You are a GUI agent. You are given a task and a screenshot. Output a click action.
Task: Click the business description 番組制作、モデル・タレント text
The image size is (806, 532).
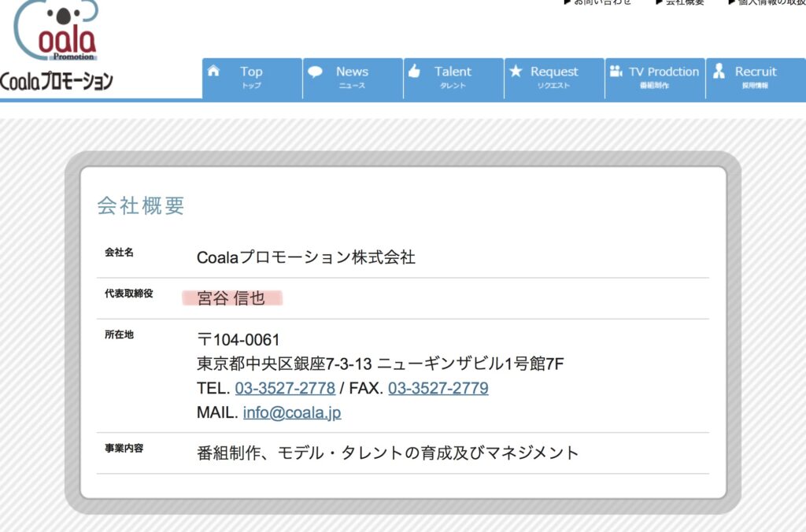point(387,453)
